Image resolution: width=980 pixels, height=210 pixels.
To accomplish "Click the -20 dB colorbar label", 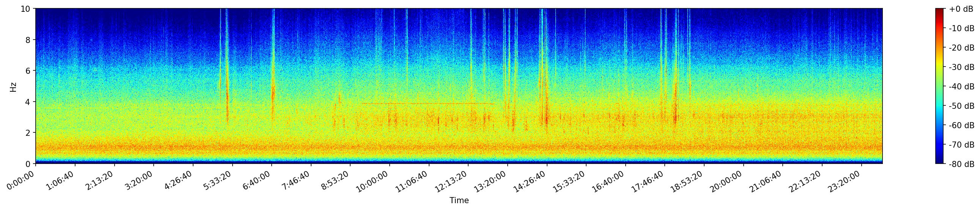I will 961,48.
